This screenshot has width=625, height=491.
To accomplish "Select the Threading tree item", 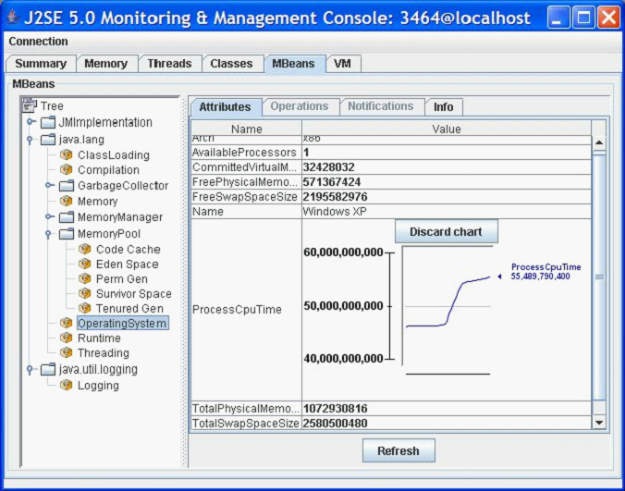I will coord(103,353).
